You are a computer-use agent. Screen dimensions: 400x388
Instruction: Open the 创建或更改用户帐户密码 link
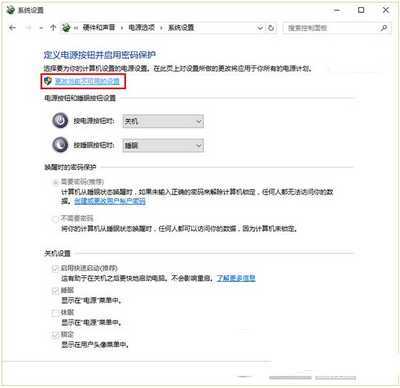tap(110, 201)
